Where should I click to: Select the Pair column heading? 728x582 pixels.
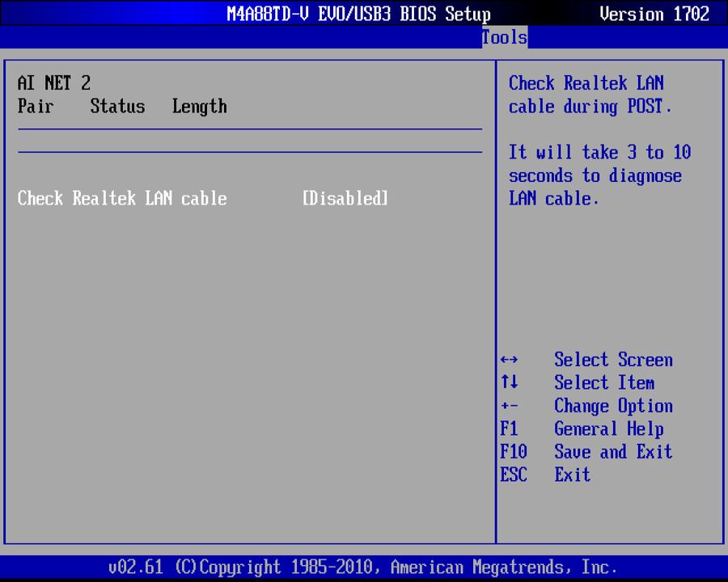tap(36, 106)
